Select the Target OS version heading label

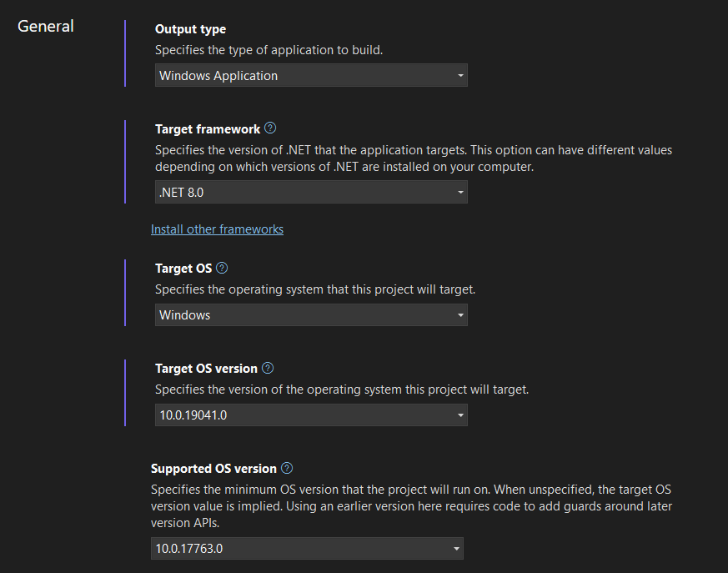[206, 368]
